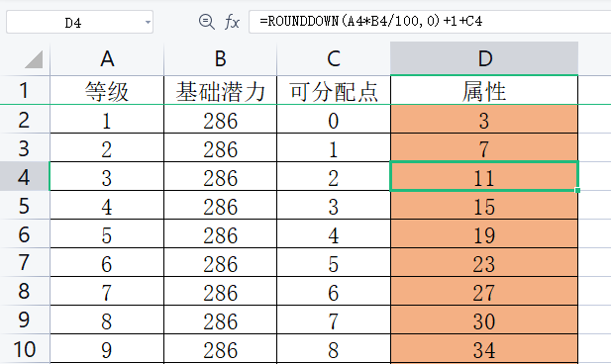Select cell C2 with value 0
This screenshot has width=611, height=364.
point(334,119)
